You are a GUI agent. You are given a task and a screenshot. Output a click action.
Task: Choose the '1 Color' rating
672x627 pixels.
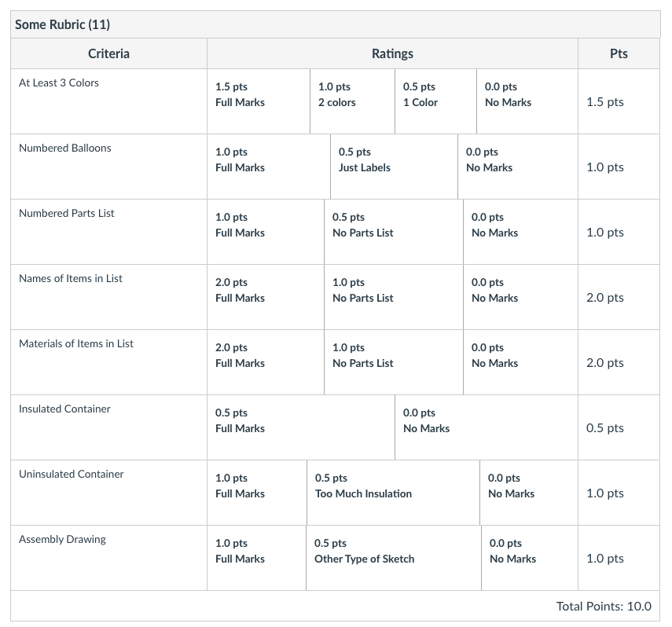pyautogui.click(x=436, y=101)
